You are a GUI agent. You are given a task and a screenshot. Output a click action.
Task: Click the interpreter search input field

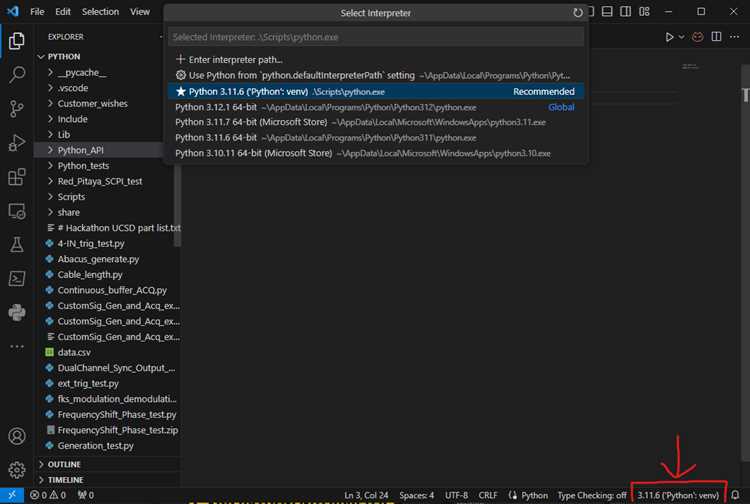376,37
